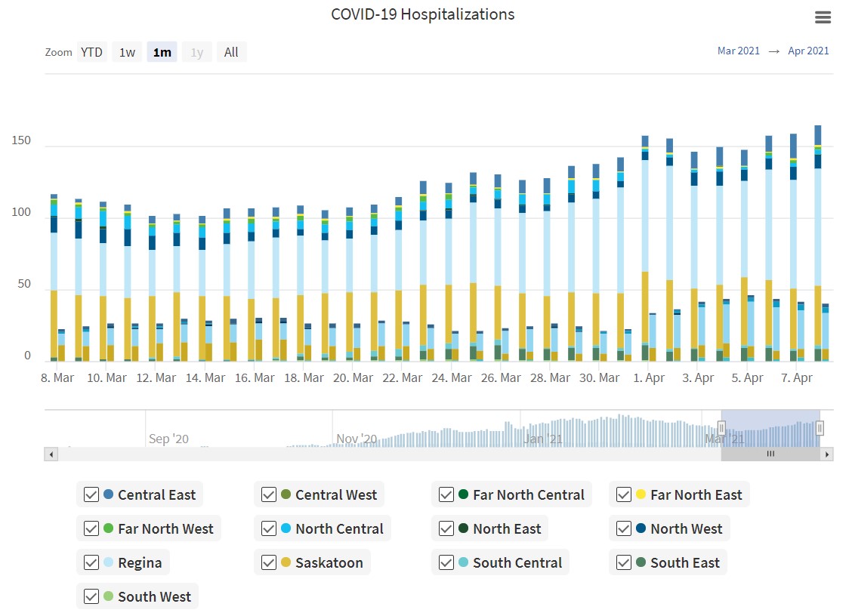Uncheck the Far North West checkbox
The height and width of the screenshot is (616, 852).
pos(91,528)
